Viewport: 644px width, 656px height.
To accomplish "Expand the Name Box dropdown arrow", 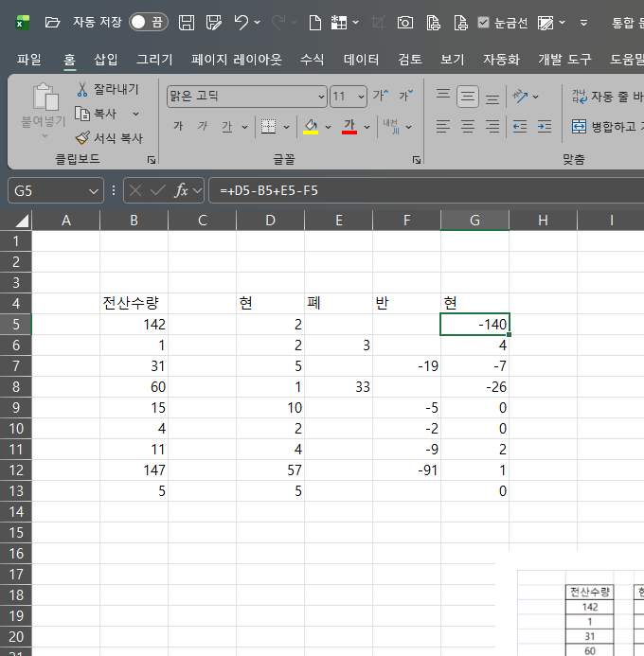I will [93, 190].
